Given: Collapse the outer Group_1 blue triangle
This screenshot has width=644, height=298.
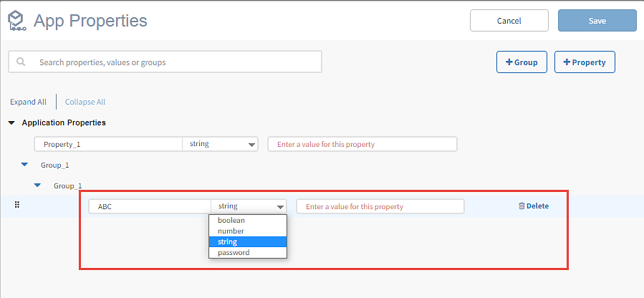Looking at the screenshot, I should [24, 165].
